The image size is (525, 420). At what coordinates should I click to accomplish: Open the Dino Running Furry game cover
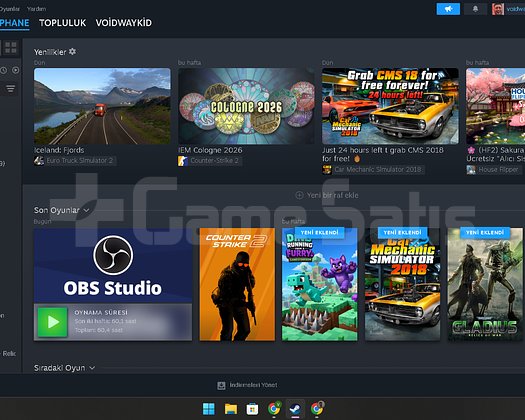(319, 284)
